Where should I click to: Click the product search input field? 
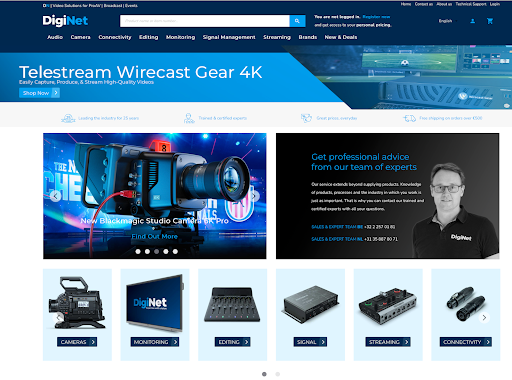coord(205,21)
